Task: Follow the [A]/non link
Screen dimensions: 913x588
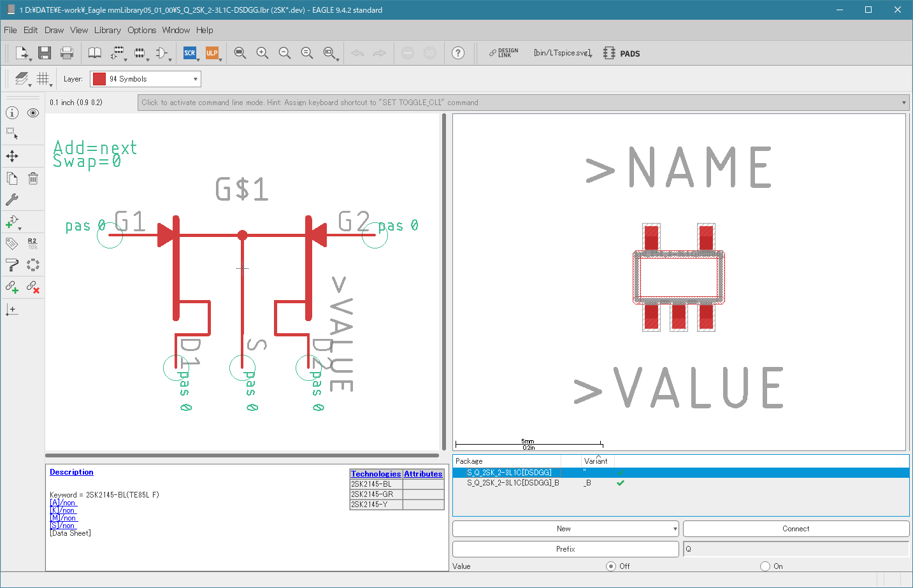Action: (63, 503)
